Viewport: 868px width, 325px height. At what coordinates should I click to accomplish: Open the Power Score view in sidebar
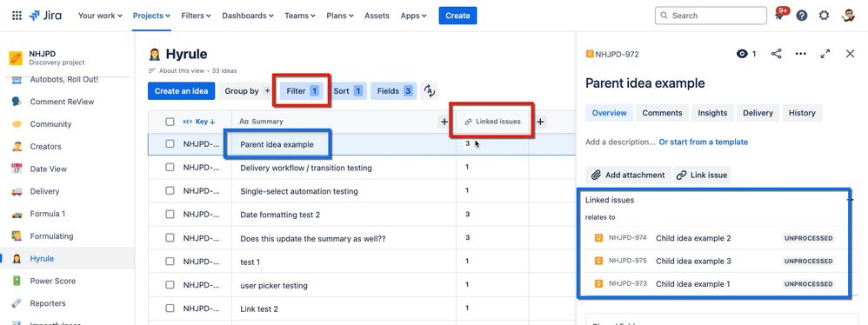coord(52,281)
